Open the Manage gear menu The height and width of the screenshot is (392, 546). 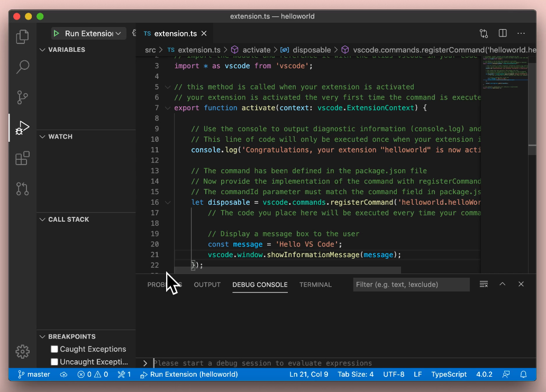tap(22, 352)
